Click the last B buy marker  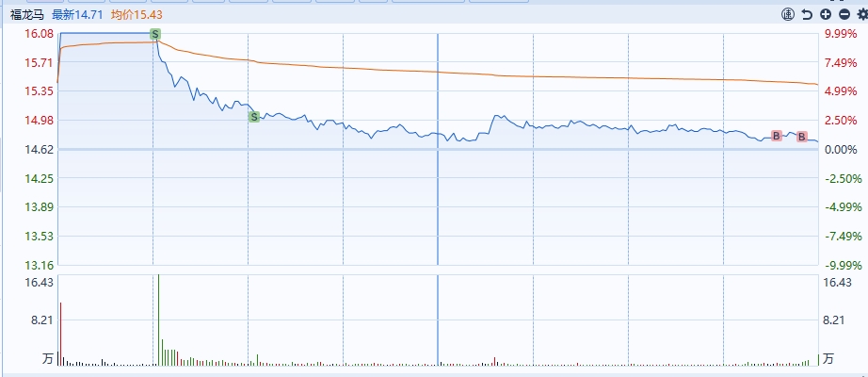[x=801, y=137]
